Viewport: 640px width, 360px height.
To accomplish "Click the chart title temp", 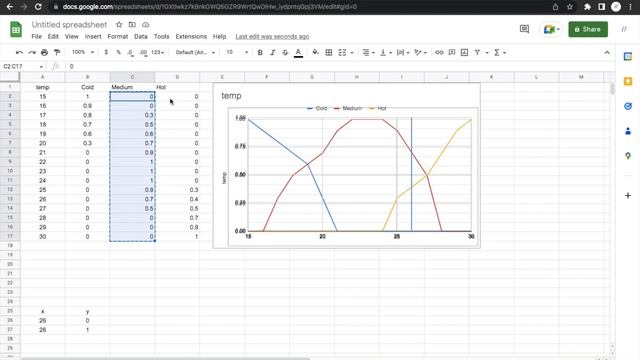I will pos(231,96).
